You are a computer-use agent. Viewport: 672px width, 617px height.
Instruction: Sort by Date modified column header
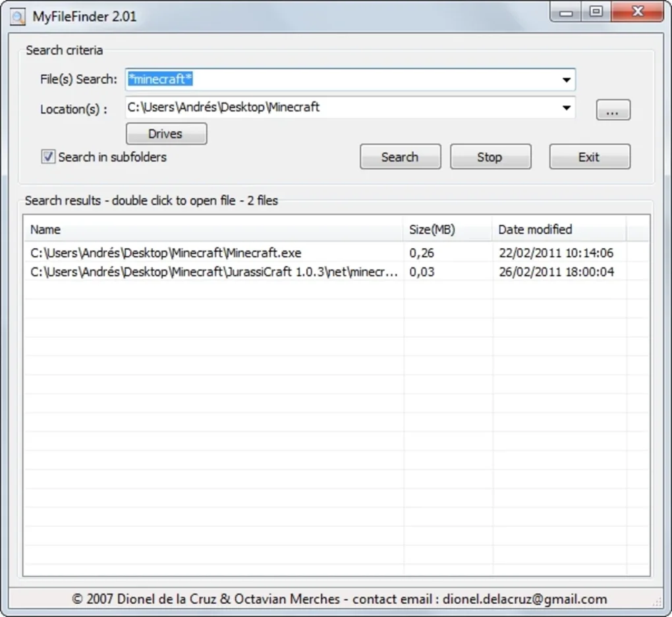click(x=559, y=229)
